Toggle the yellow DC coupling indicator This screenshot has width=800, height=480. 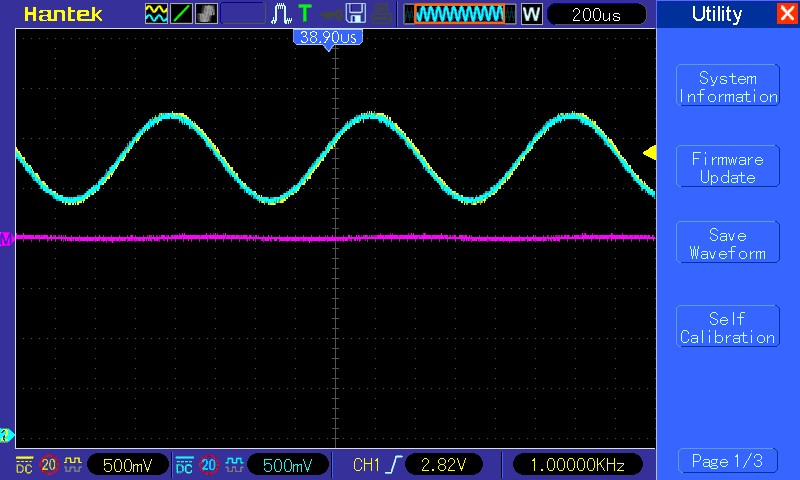tap(23, 465)
